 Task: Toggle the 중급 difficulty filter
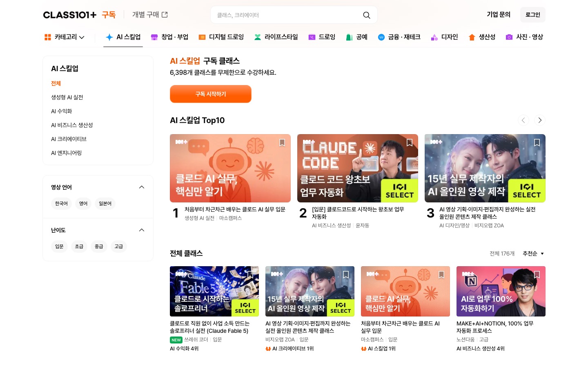pyautogui.click(x=99, y=247)
